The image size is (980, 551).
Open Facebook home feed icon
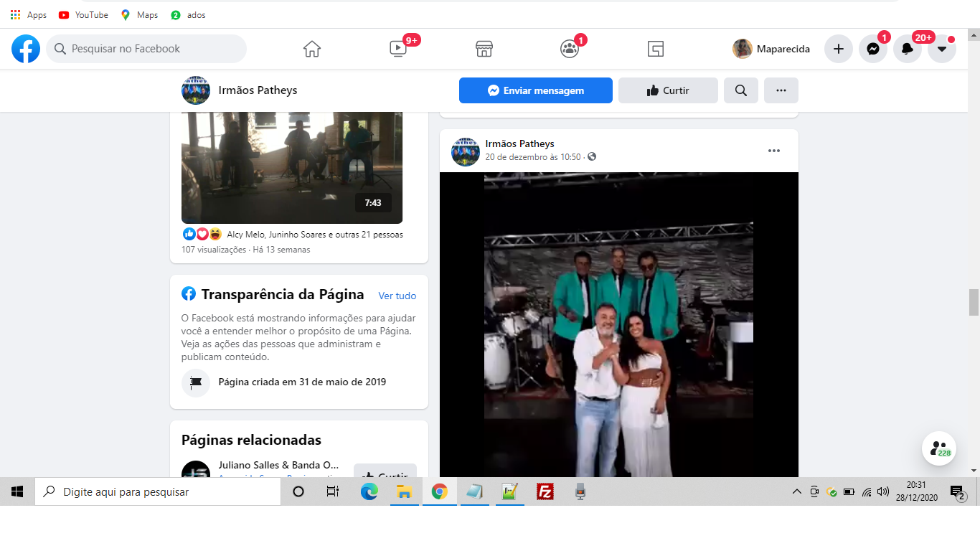click(311, 49)
